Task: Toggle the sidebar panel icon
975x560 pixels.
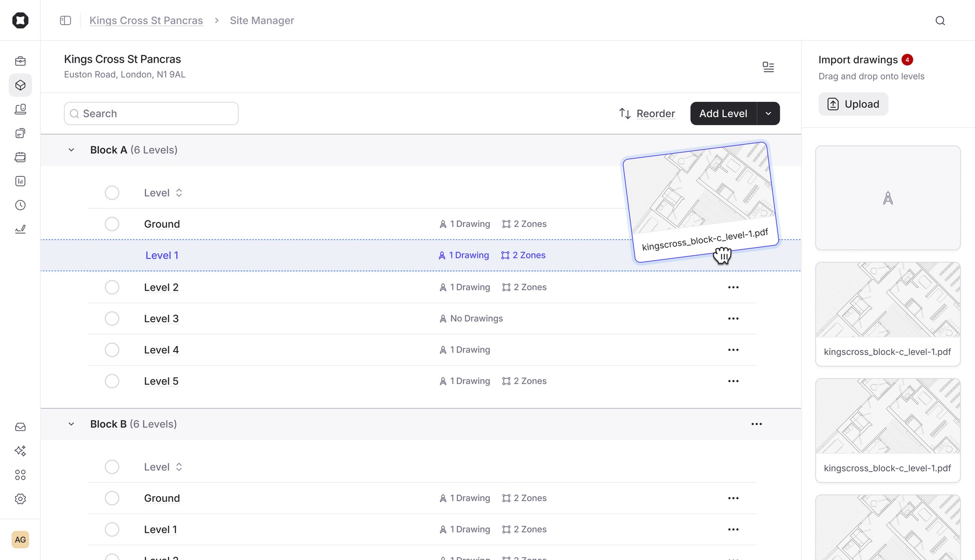Action: tap(65, 20)
